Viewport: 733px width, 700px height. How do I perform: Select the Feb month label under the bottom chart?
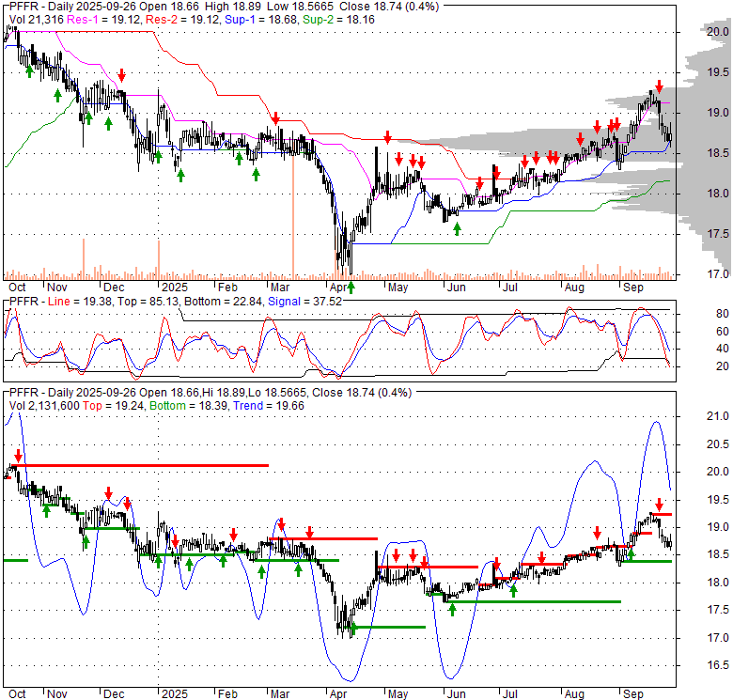(x=227, y=694)
